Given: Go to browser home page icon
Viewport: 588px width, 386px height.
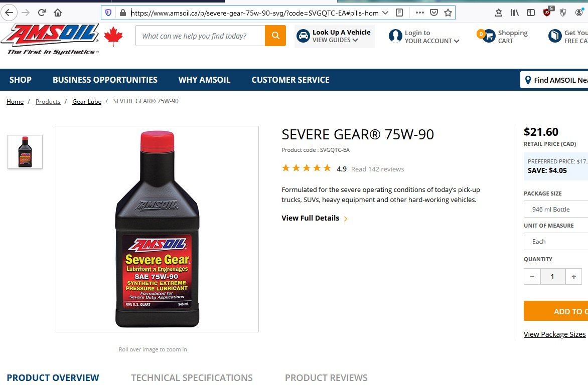Looking at the screenshot, I should click(58, 13).
